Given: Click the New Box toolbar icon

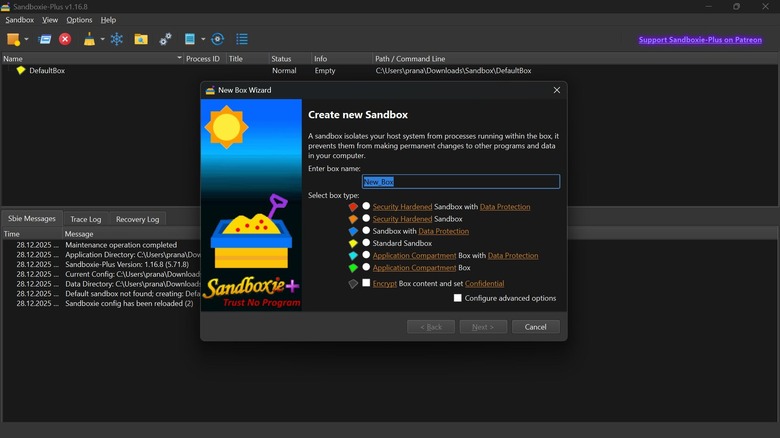Looking at the screenshot, I should 13,39.
